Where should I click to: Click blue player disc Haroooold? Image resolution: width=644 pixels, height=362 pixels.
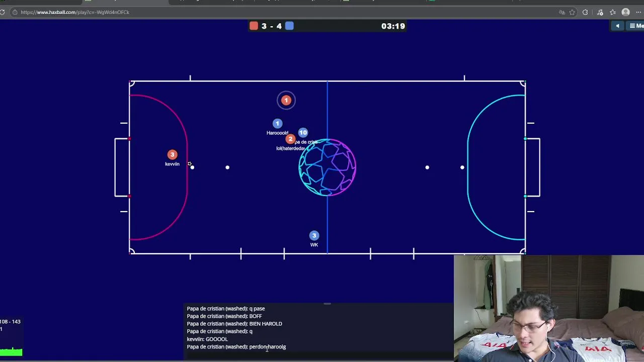coord(277,123)
